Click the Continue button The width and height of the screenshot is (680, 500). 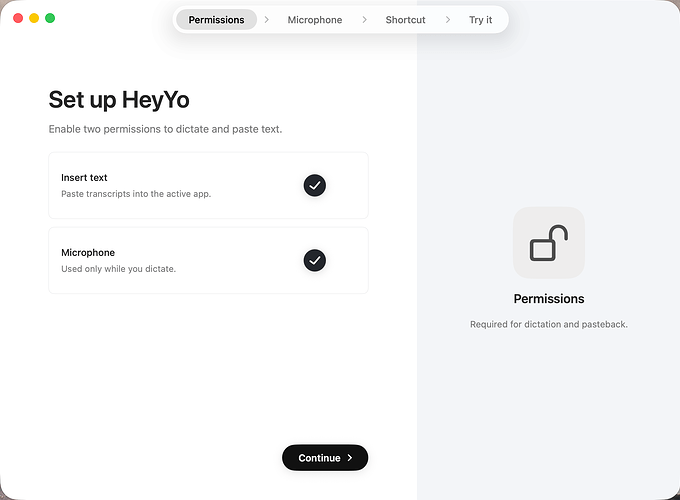325,458
